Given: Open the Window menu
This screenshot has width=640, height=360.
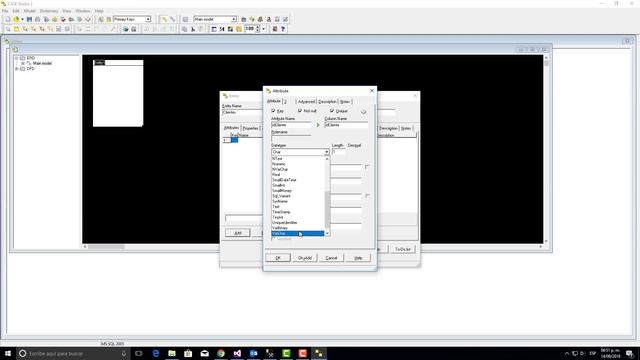Looking at the screenshot, I should coord(83,11).
